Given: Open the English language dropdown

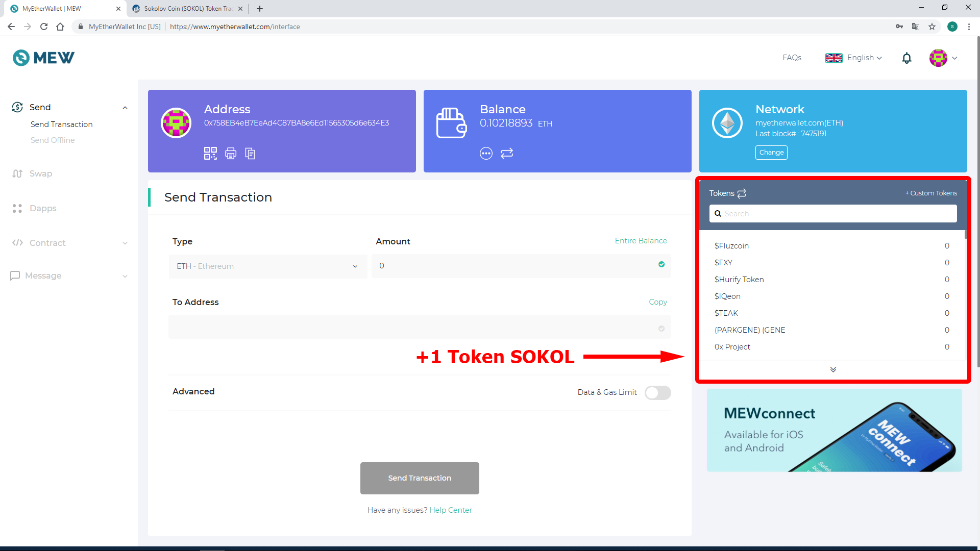Looking at the screenshot, I should click(853, 58).
